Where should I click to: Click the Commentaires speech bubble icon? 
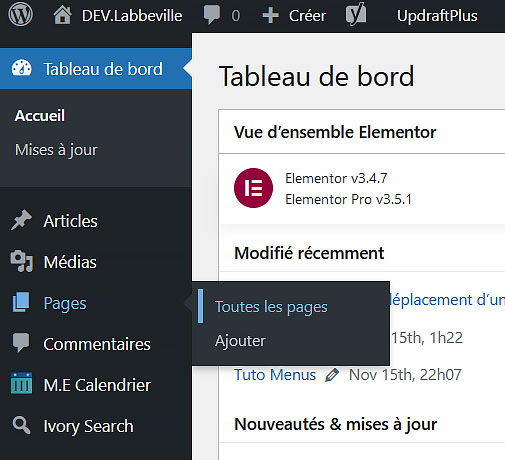point(21,342)
